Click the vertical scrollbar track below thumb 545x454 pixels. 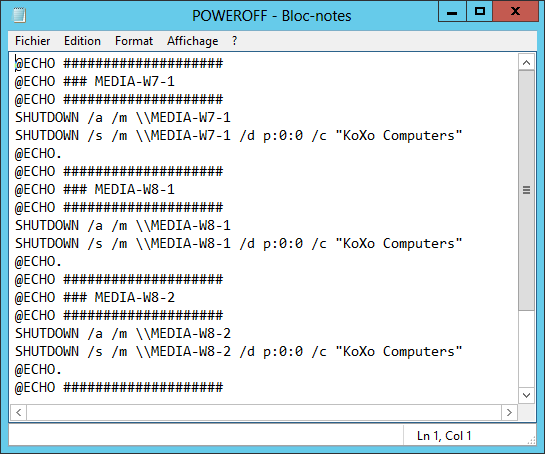526,349
